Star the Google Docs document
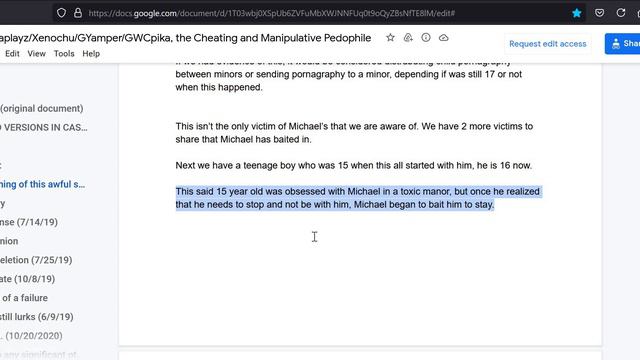 click(390, 38)
